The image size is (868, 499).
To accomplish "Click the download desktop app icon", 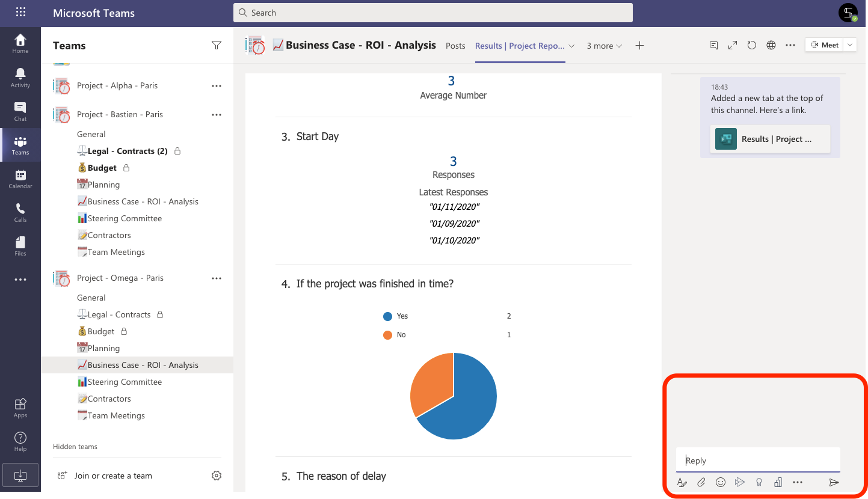I will (x=20, y=475).
